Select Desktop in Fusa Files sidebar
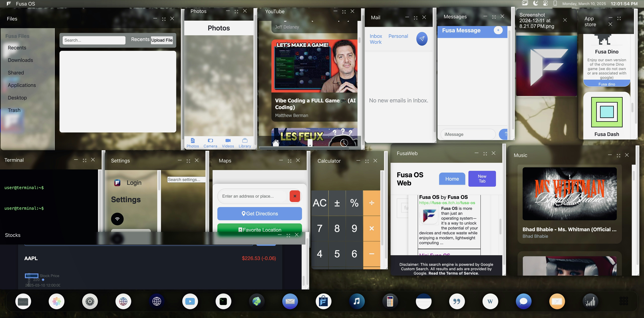Viewport: 644px width, 318px height. click(x=17, y=98)
